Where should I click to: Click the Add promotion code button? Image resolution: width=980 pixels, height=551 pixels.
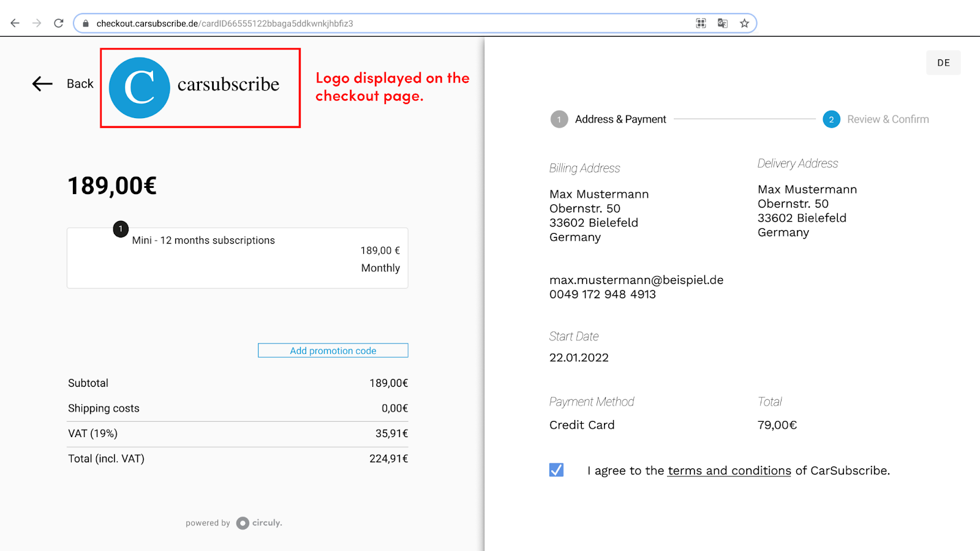(333, 351)
